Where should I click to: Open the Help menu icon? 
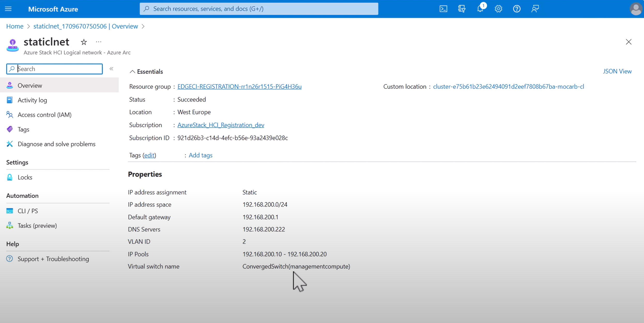click(517, 9)
